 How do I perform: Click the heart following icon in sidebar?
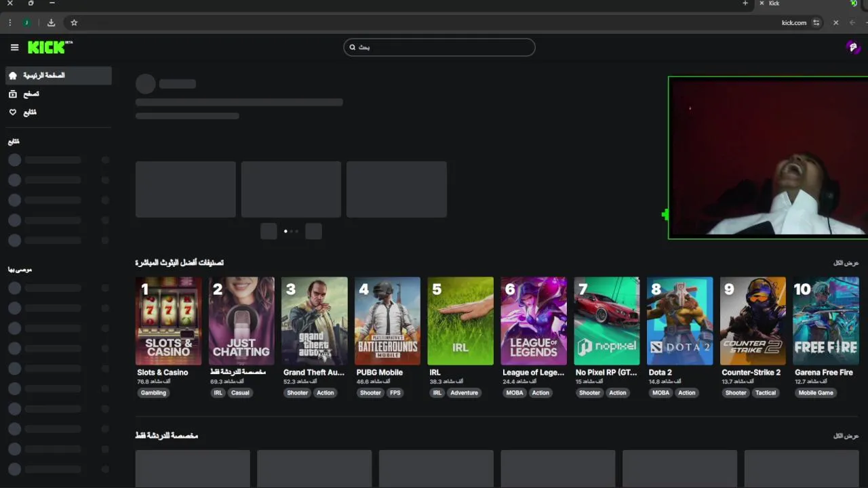coord(13,113)
